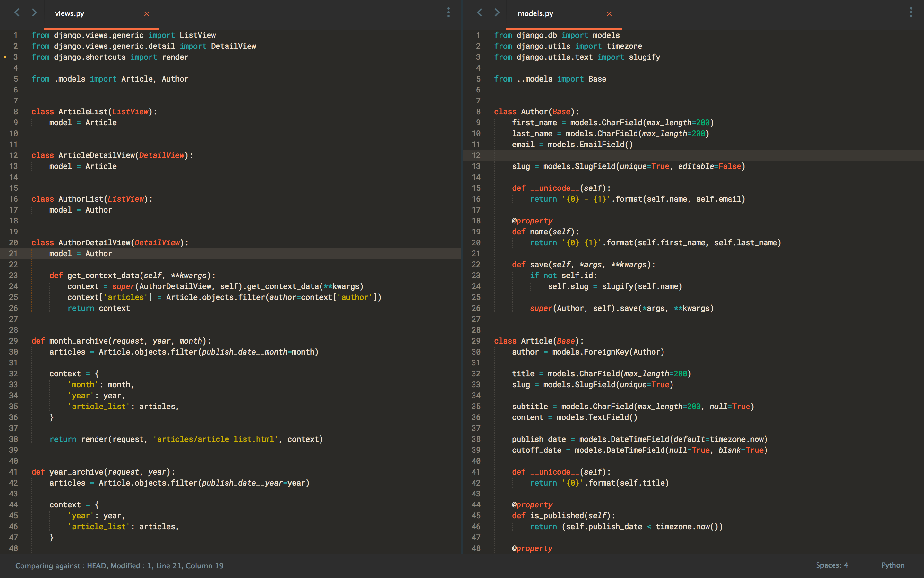Image resolution: width=924 pixels, height=578 pixels.
Task: Click line number 12 in the models.py gutter
Action: 476,155
